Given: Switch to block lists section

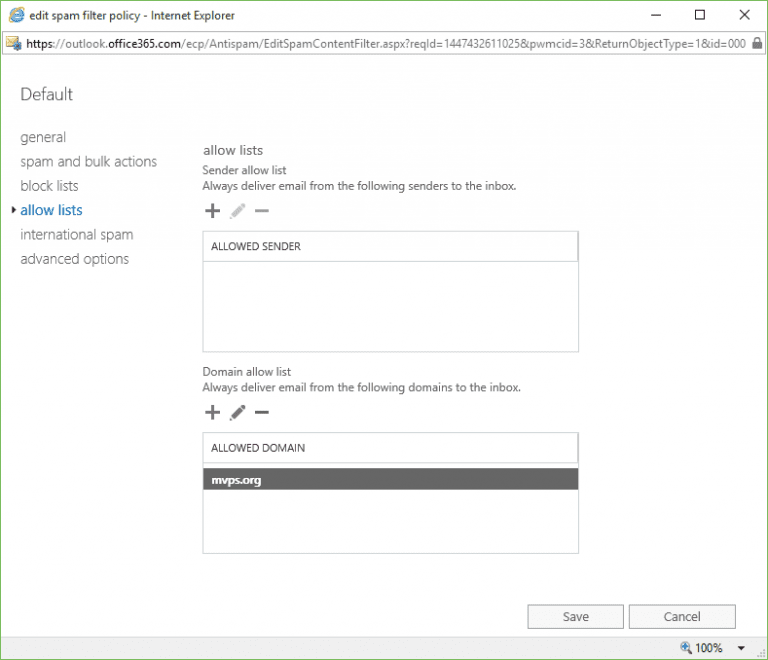Looking at the screenshot, I should pyautogui.click(x=49, y=186).
